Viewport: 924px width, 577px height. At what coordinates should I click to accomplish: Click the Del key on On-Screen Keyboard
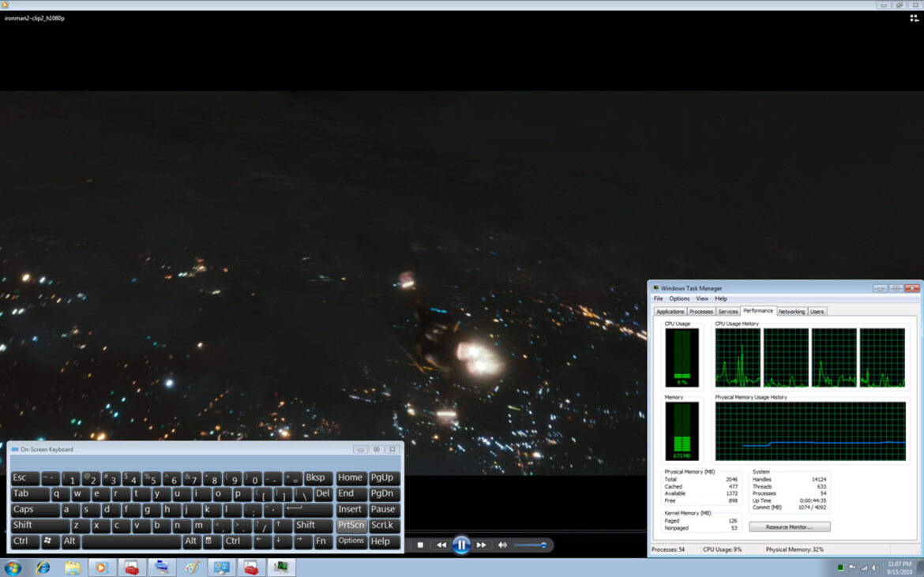tap(323, 494)
